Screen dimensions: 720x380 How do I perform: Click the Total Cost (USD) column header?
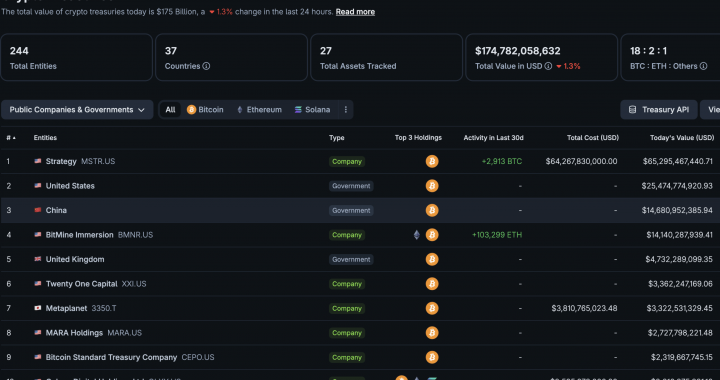[x=593, y=138]
